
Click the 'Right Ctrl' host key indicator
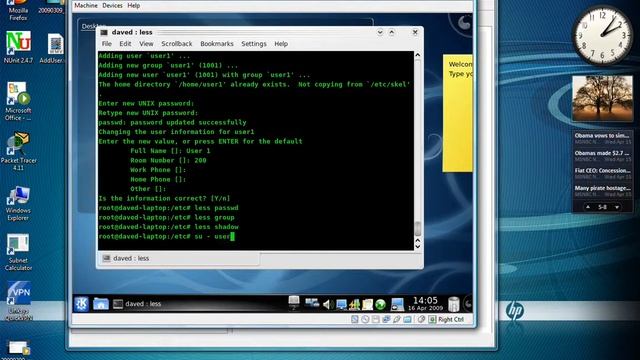(x=451, y=319)
